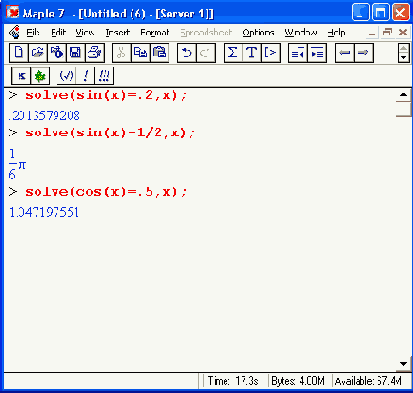This screenshot has height=393, width=413.
Task: Open the Format menu
Action: (x=155, y=32)
